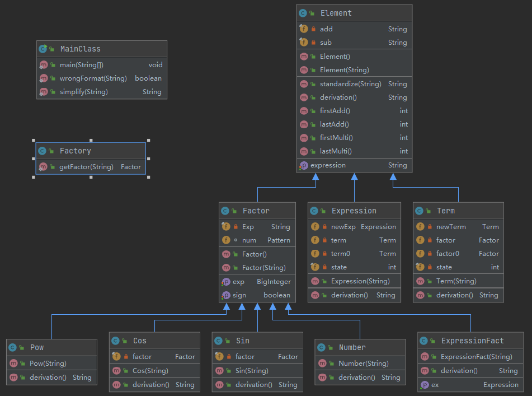Select the lastAdd() method row
The image size is (532, 396).
point(354,124)
